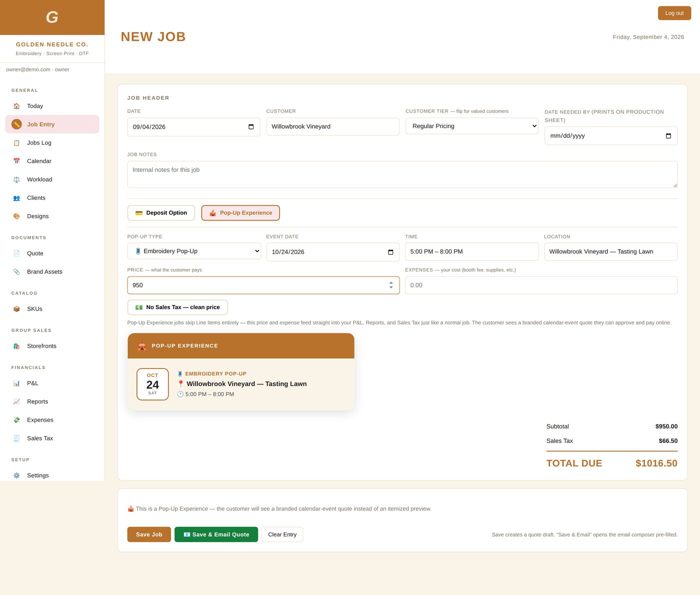Go to Reports
Viewport: 700px width, 595px height.
tap(52, 401)
